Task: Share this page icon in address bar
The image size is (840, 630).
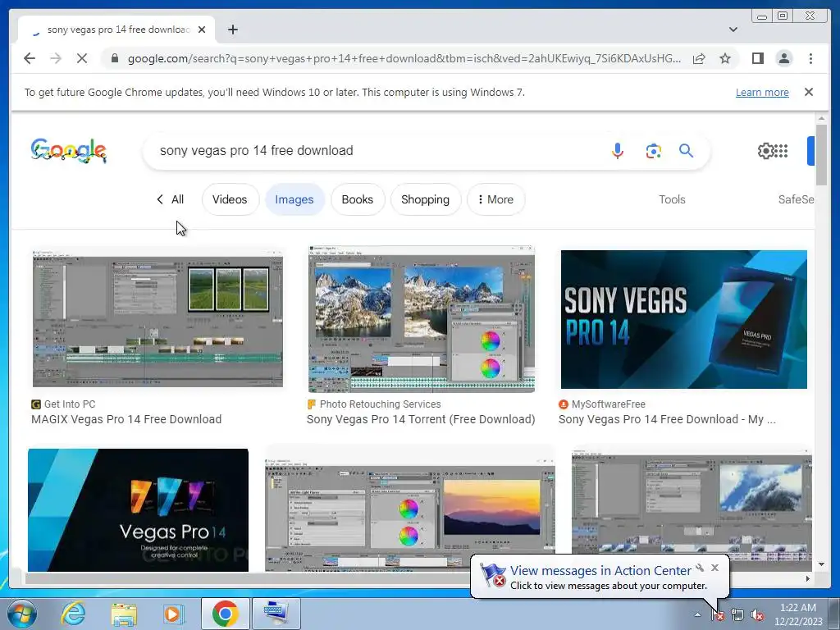Action: (699, 58)
